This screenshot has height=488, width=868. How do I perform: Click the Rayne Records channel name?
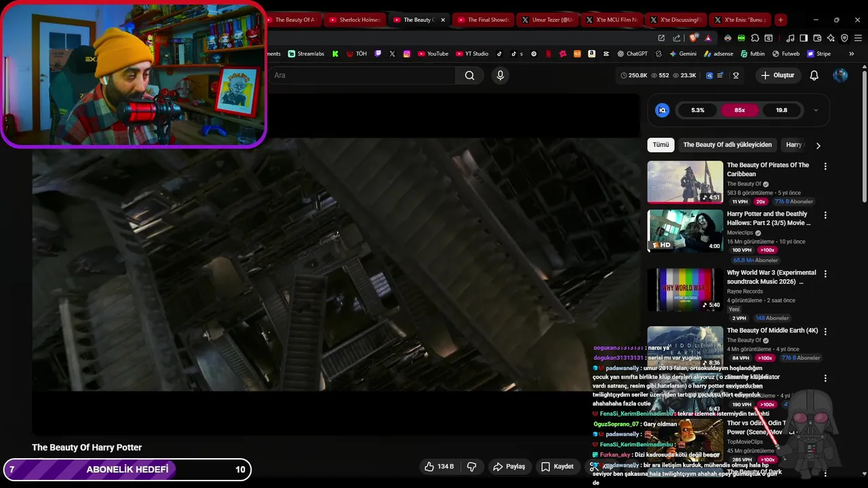pos(745,291)
